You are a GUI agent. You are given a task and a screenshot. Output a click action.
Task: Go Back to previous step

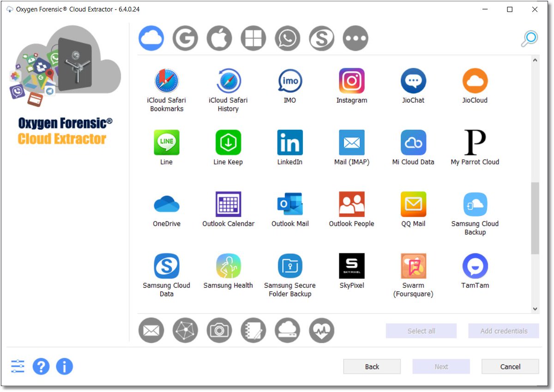click(372, 367)
